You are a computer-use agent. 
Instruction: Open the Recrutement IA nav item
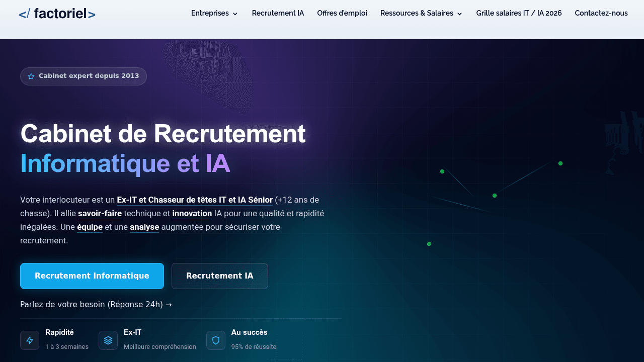pos(278,13)
